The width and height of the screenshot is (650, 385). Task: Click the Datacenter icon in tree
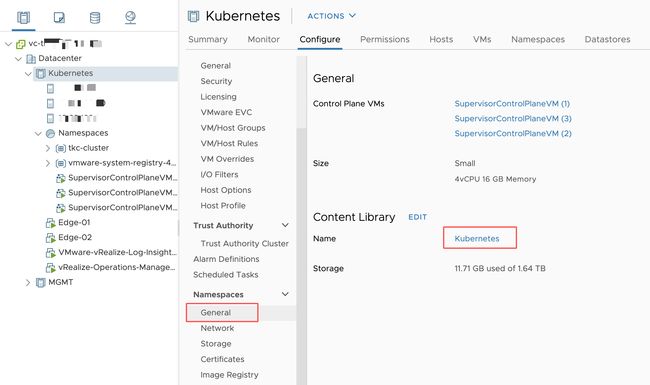pyautogui.click(x=31, y=59)
